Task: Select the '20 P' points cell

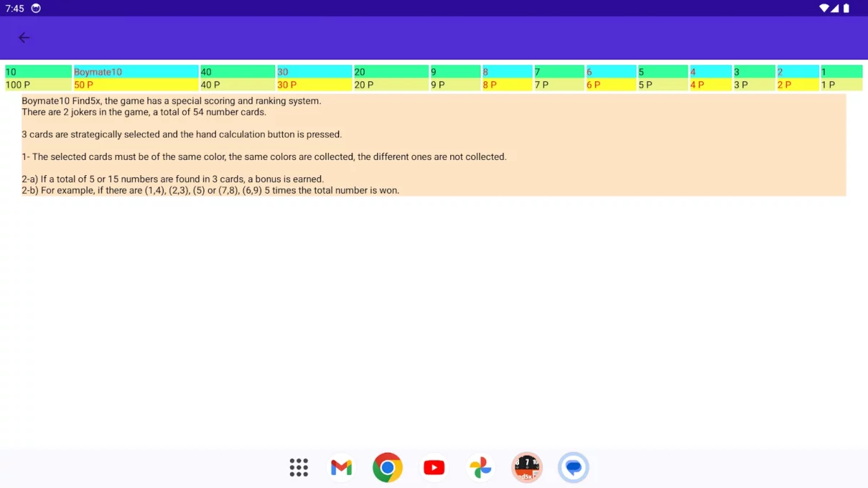Action: pyautogui.click(x=391, y=85)
